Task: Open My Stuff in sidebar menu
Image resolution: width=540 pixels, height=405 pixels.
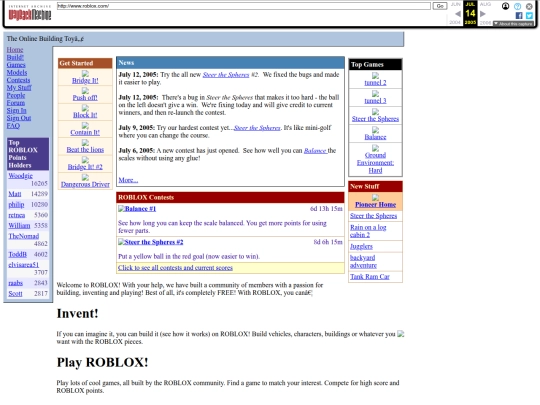Action: 19,87
